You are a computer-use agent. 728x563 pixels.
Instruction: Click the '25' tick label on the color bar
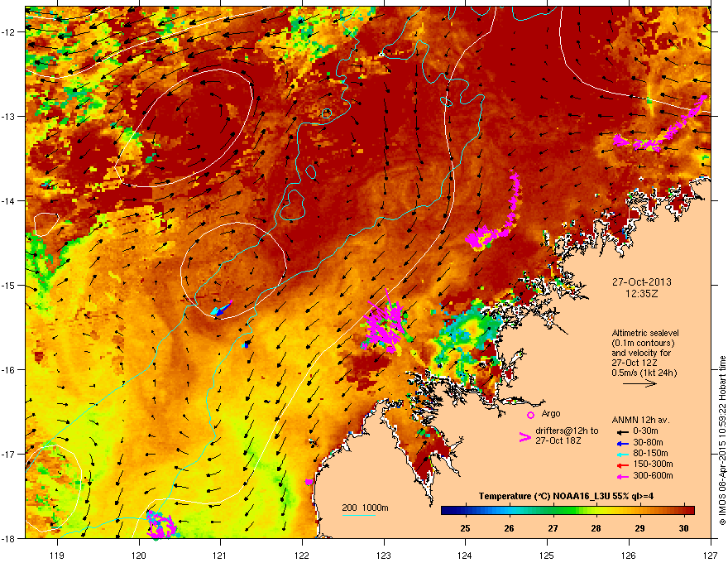click(465, 528)
